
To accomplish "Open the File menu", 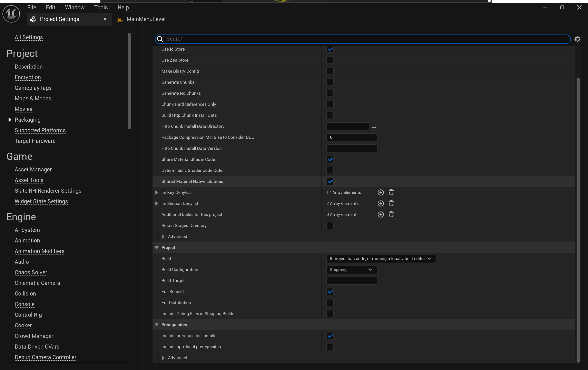I will pos(32,7).
